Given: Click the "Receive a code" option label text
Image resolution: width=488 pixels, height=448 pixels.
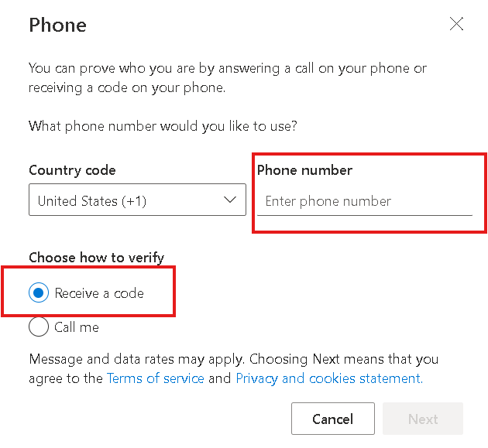Looking at the screenshot, I should 99,293.
